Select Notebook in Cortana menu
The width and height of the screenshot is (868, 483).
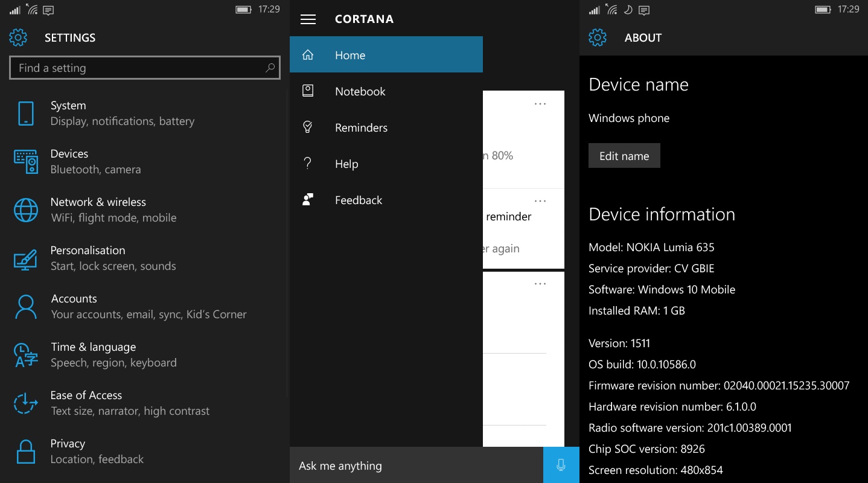click(386, 91)
